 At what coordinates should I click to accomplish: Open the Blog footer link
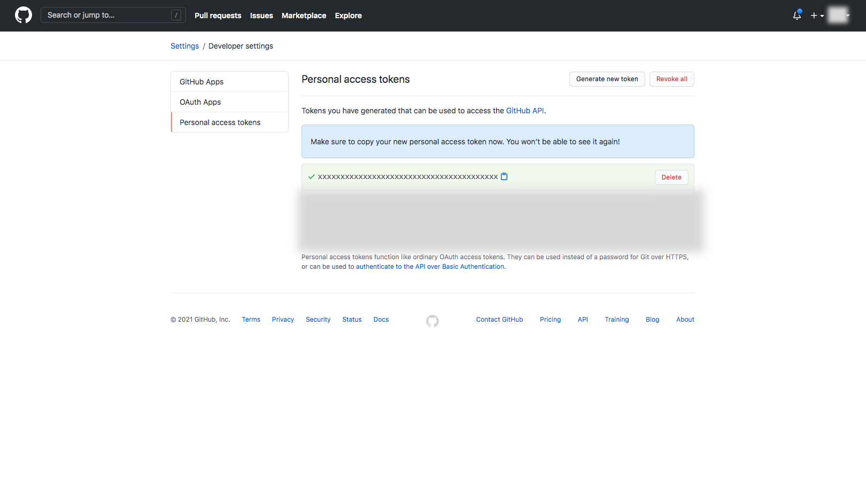pyautogui.click(x=652, y=320)
